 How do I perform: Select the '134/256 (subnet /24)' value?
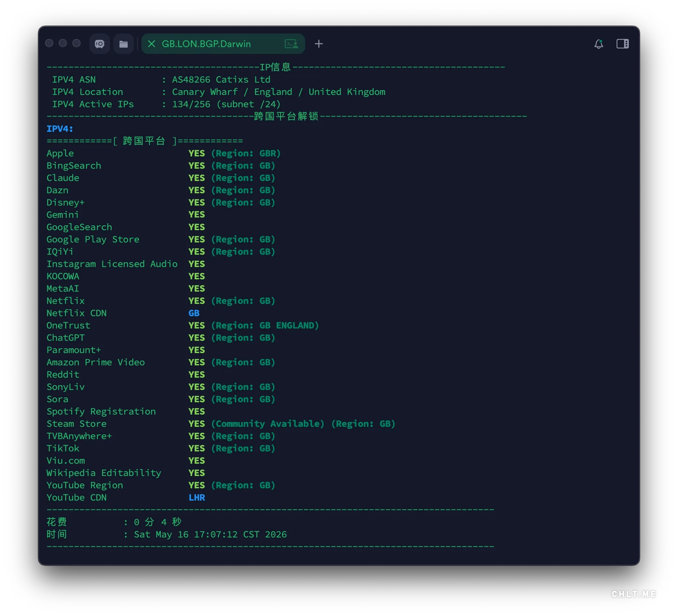(226, 104)
